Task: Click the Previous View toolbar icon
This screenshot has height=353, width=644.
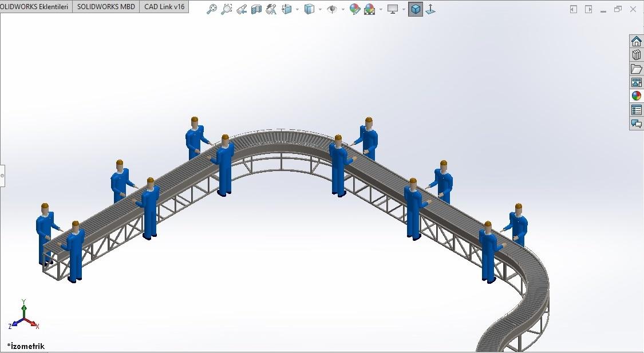Action: click(x=240, y=9)
